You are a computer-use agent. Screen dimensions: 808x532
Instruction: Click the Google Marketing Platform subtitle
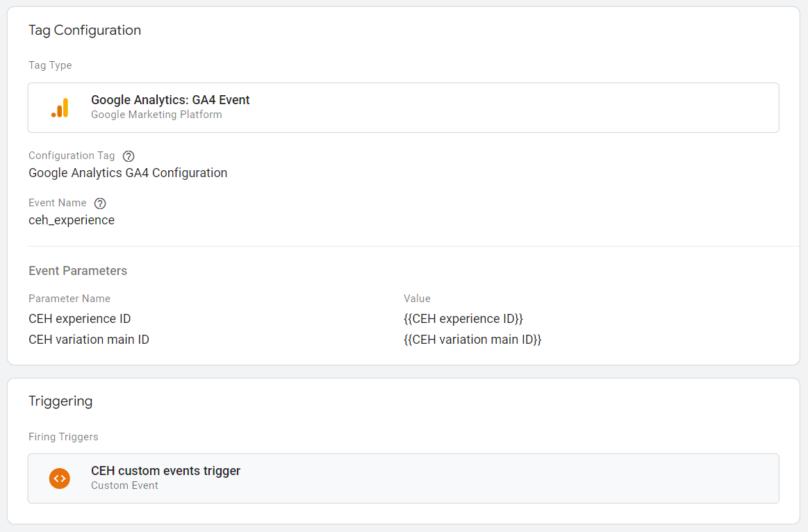pyautogui.click(x=156, y=115)
